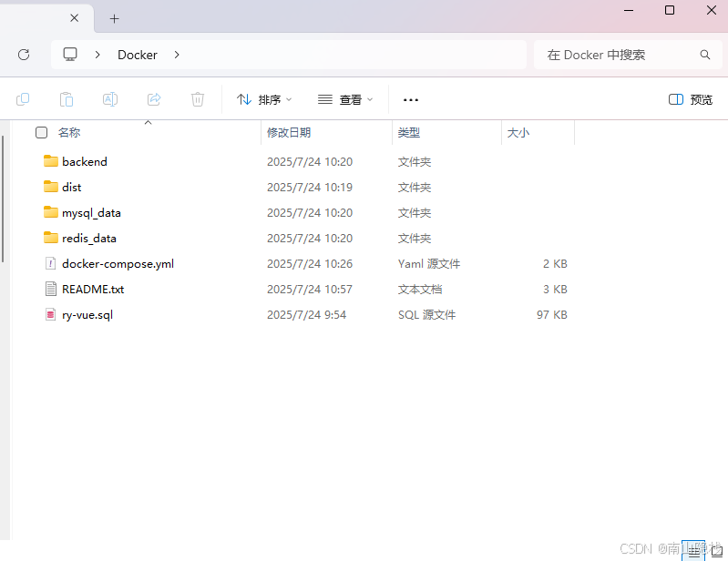The height and width of the screenshot is (561, 728).
Task: Click the 文本文档 type cell
Action: click(420, 289)
